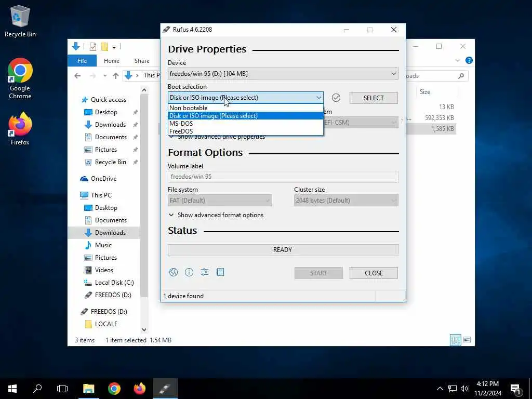532x399 pixels.
Task: Switch Explorer to large icons view
Action: (x=467, y=340)
